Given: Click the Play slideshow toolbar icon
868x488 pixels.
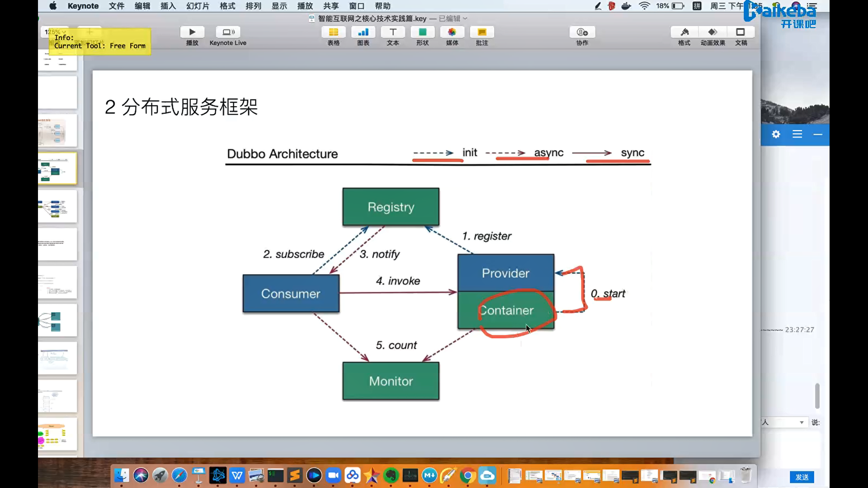Looking at the screenshot, I should coord(192,32).
